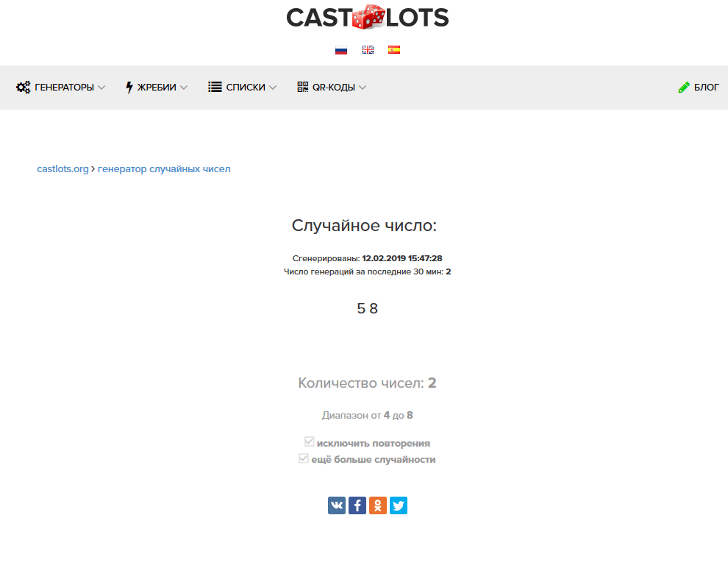Open the Жребии menu

pyautogui.click(x=157, y=88)
